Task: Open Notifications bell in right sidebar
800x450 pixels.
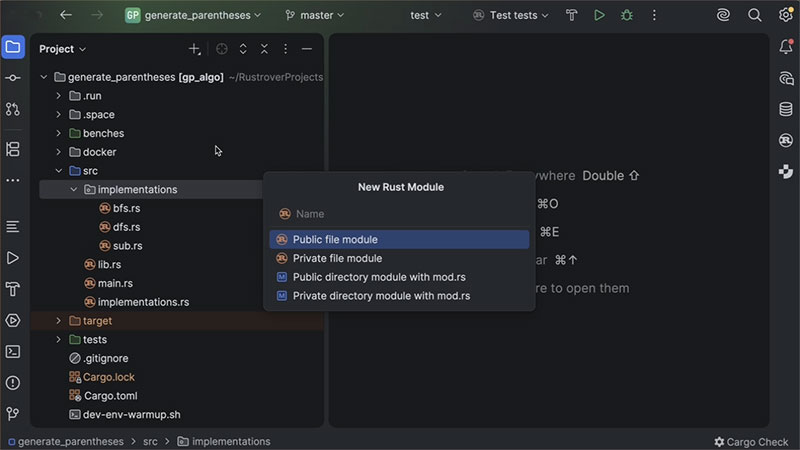Action: 786,47
